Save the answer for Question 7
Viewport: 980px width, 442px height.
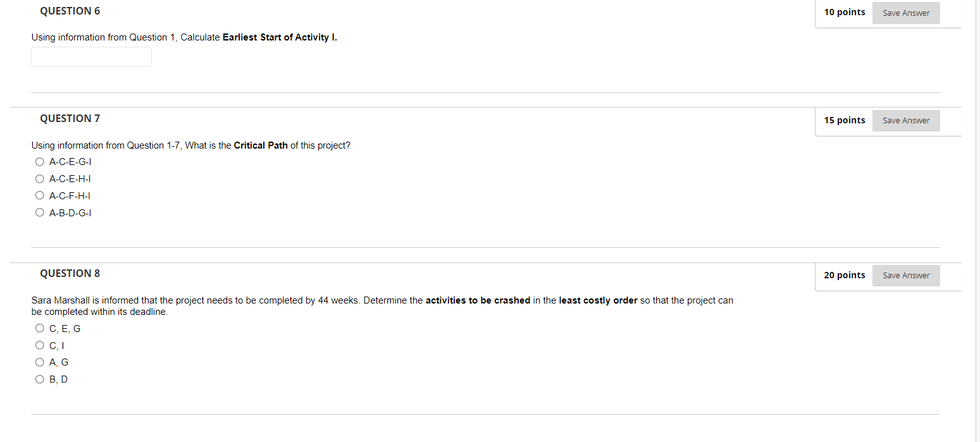pyautogui.click(x=905, y=120)
